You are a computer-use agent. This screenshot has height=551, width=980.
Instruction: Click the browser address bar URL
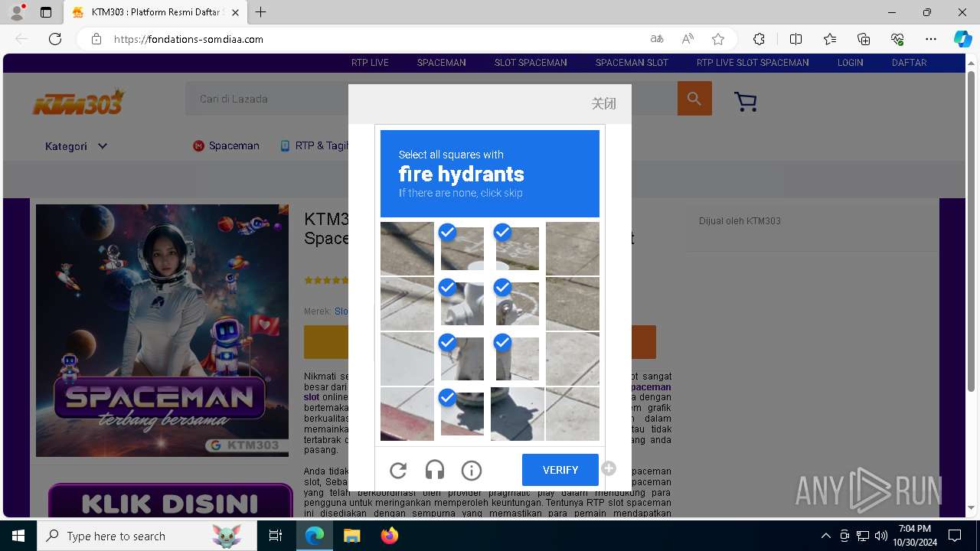(188, 39)
